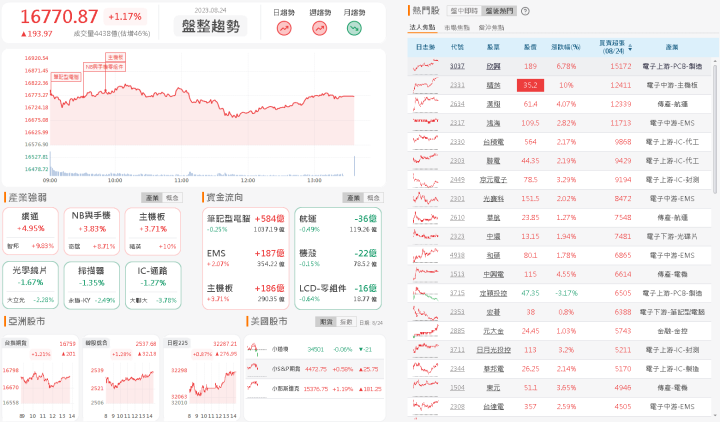Click the highlighted 35.2 price cell
This screenshot has width=720, height=422.
tap(530, 85)
